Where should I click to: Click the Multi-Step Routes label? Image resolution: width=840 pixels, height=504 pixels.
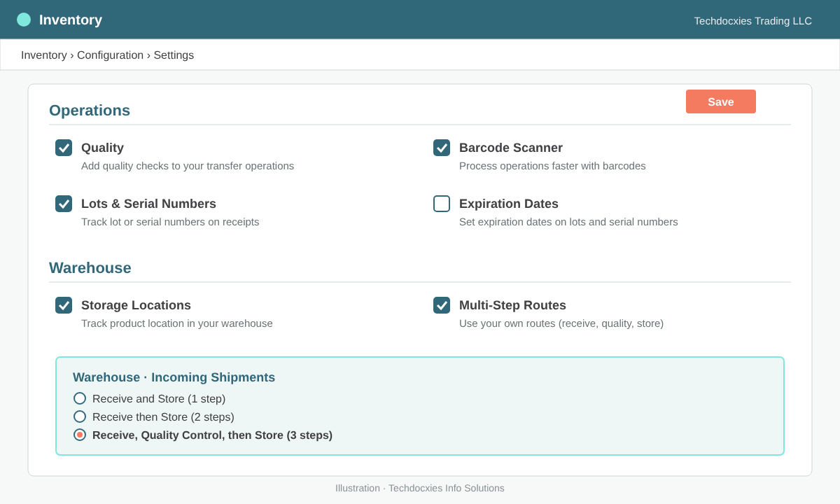coord(512,305)
